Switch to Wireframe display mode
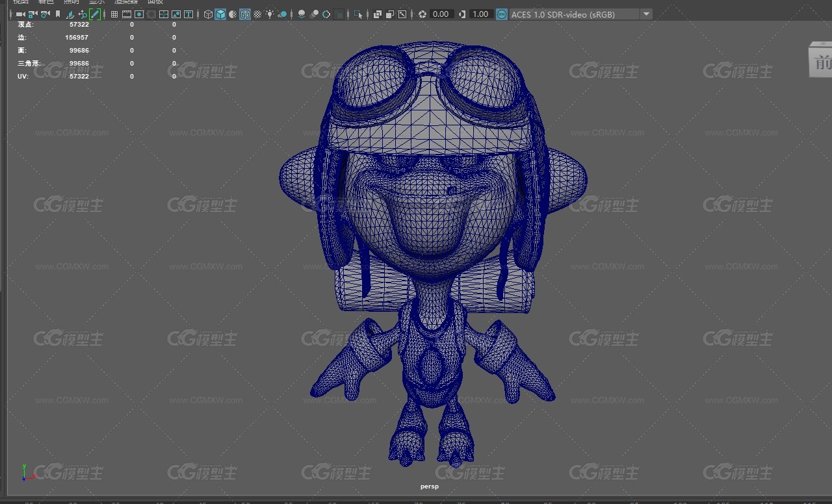 click(208, 14)
